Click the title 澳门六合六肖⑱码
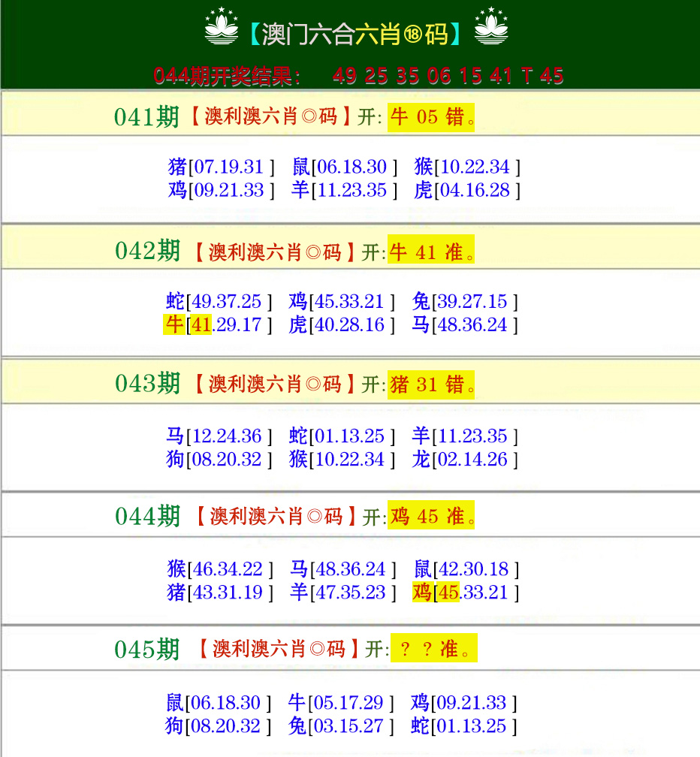700x757 pixels. tap(355, 34)
